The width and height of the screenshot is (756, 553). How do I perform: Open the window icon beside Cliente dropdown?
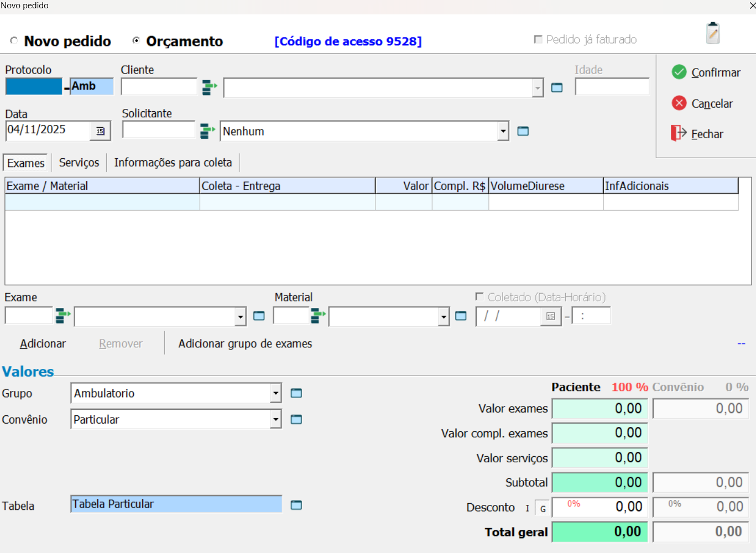[557, 88]
